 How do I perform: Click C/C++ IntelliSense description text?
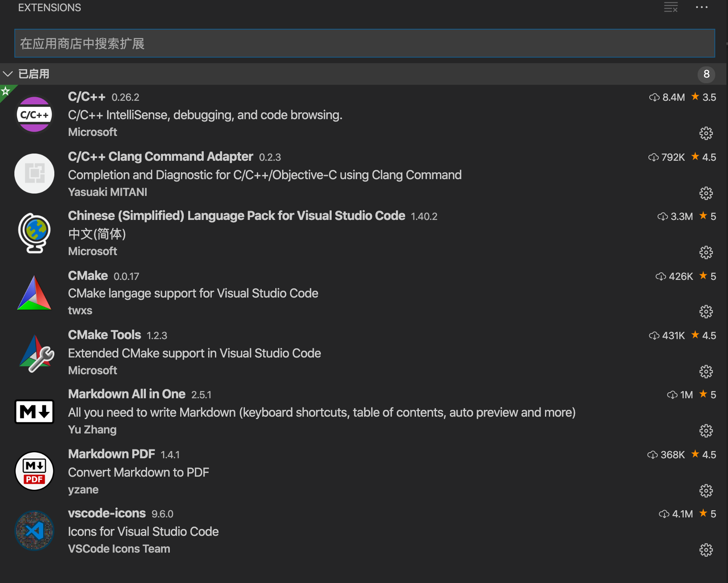tap(205, 115)
